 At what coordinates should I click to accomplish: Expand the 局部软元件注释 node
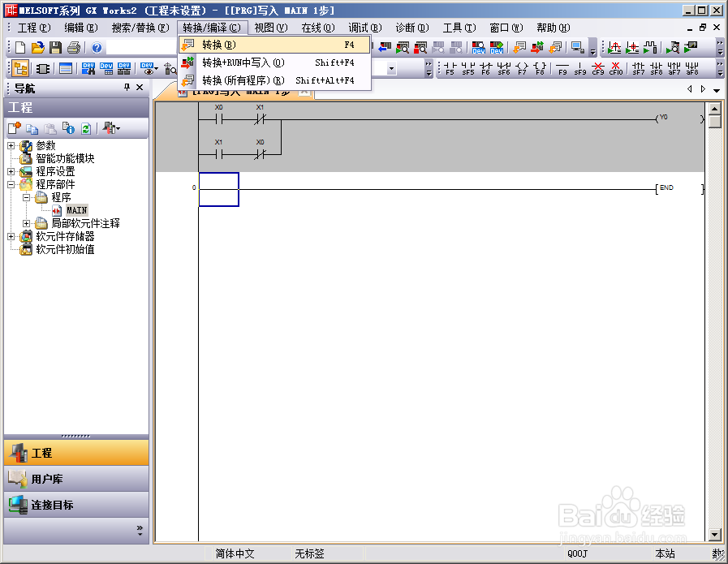(x=27, y=224)
